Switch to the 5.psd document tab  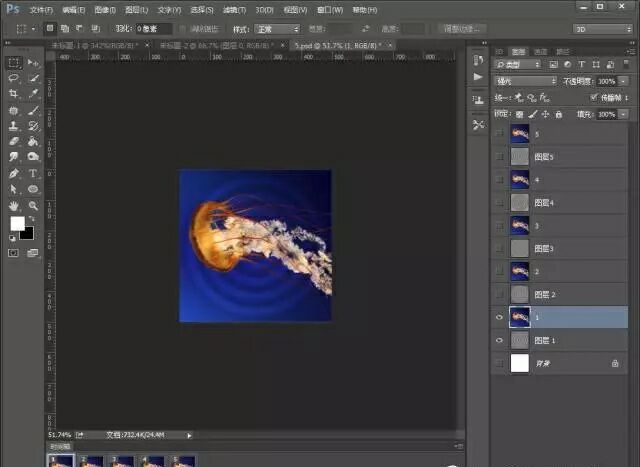(x=328, y=46)
